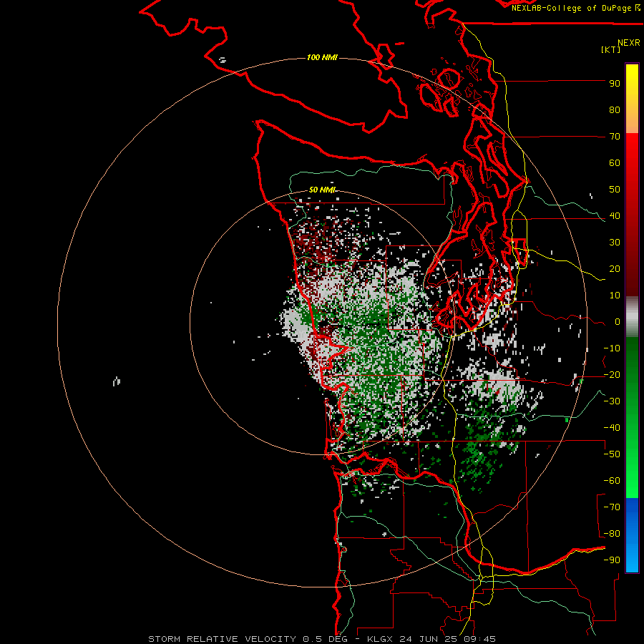Click the [KT] units label

click(x=610, y=49)
